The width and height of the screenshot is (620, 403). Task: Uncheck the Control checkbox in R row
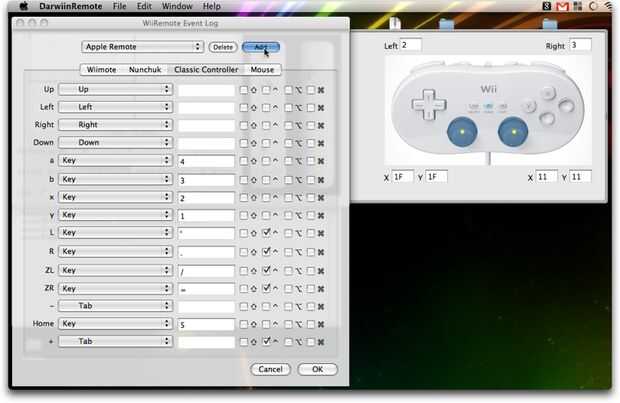coord(266,251)
